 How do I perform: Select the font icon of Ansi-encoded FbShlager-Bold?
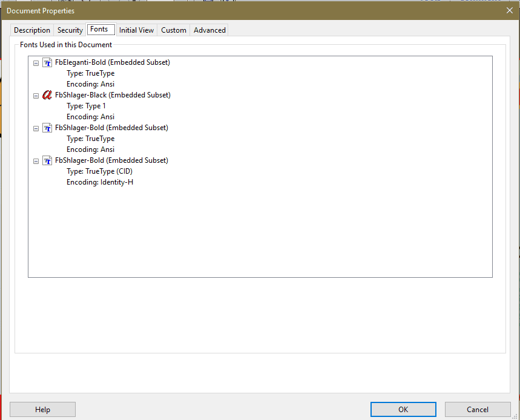47,128
